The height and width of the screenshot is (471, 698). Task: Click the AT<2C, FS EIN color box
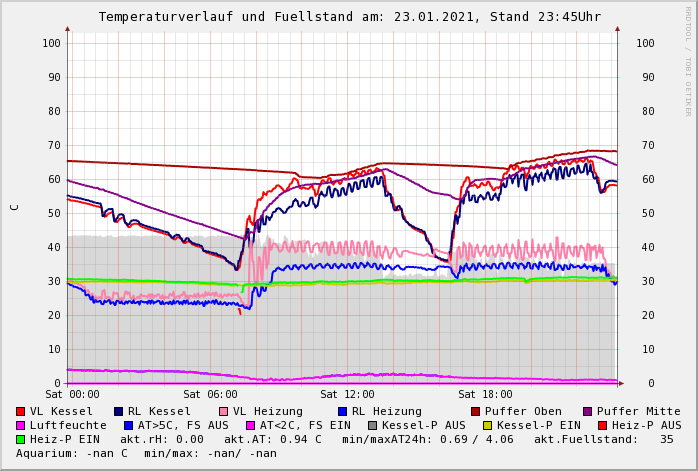tap(251, 425)
